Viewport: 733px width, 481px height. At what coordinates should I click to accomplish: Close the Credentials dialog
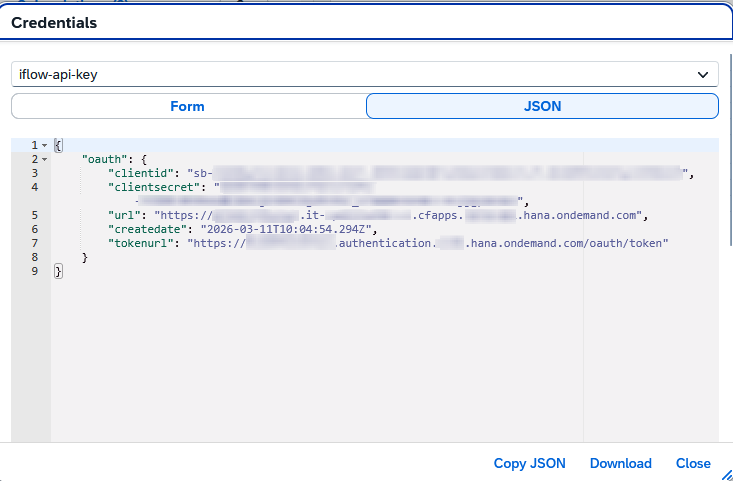tap(692, 463)
